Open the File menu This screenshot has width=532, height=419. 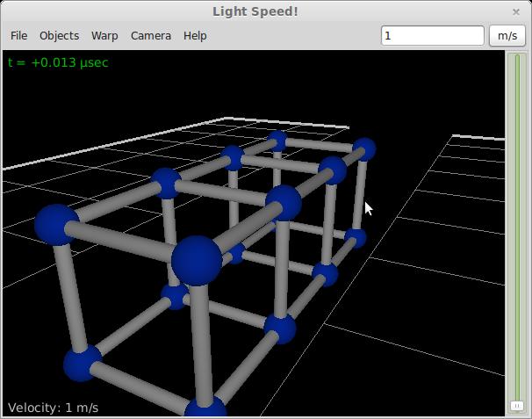18,36
